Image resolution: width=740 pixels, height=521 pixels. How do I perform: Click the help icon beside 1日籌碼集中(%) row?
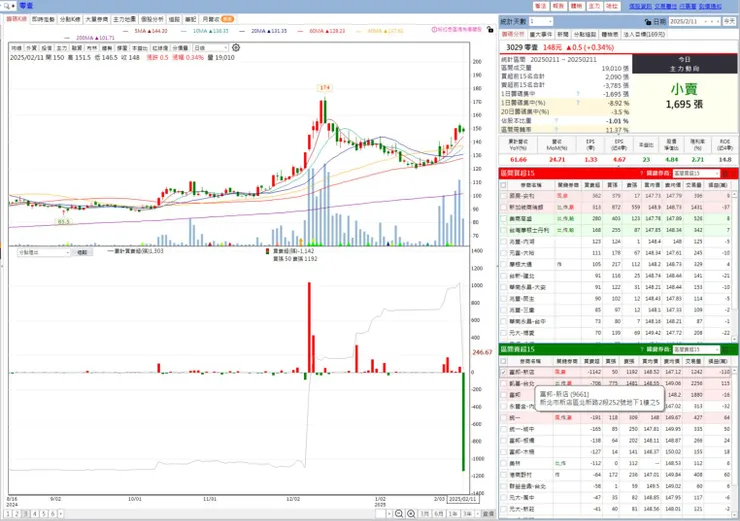pos(578,102)
